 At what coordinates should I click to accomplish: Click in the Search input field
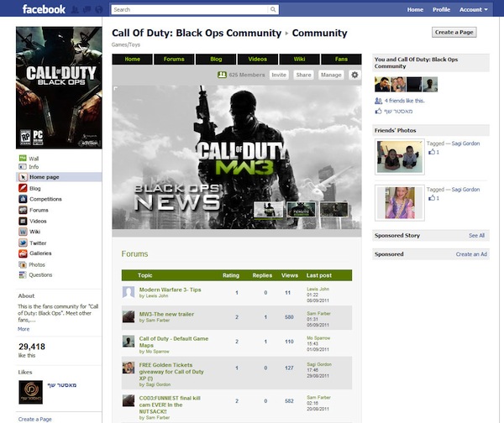click(190, 9)
